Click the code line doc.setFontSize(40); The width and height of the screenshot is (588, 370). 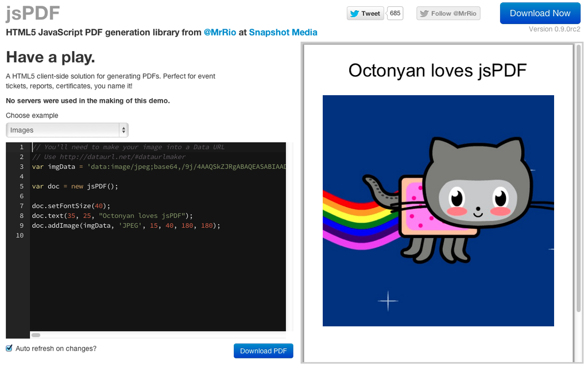click(x=71, y=206)
